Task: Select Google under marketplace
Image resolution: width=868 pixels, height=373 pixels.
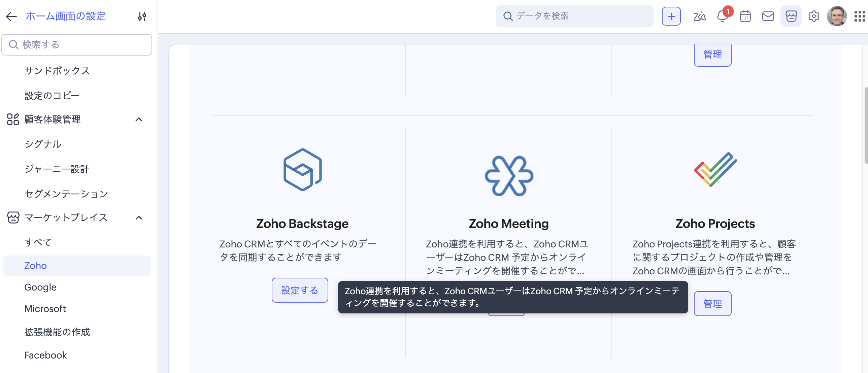Action: (40, 287)
